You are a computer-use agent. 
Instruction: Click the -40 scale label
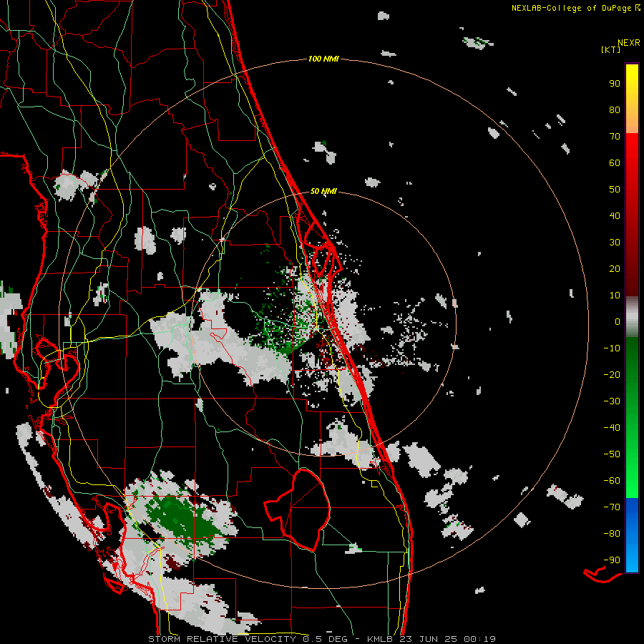(612, 428)
